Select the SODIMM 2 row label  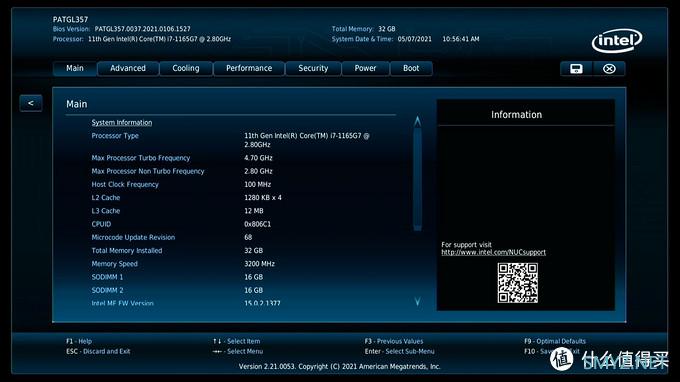pyautogui.click(x=107, y=290)
